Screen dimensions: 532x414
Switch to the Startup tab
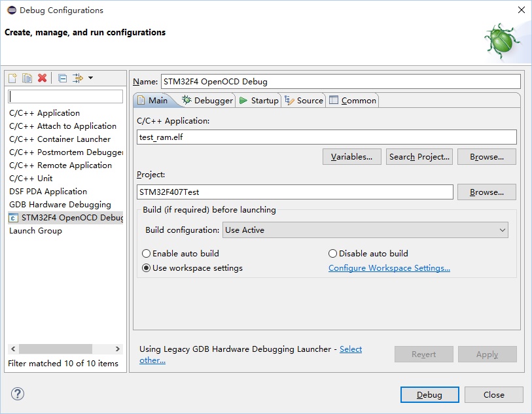coord(258,101)
